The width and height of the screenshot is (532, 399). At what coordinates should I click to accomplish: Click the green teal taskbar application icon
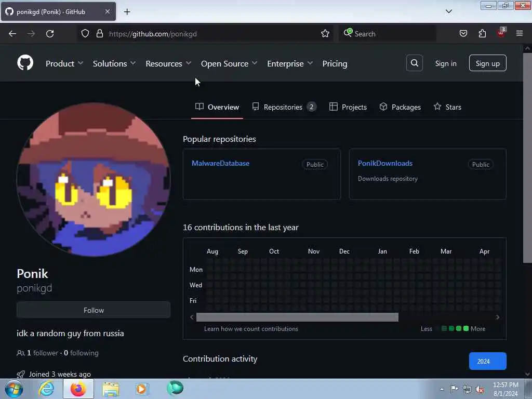click(175, 388)
